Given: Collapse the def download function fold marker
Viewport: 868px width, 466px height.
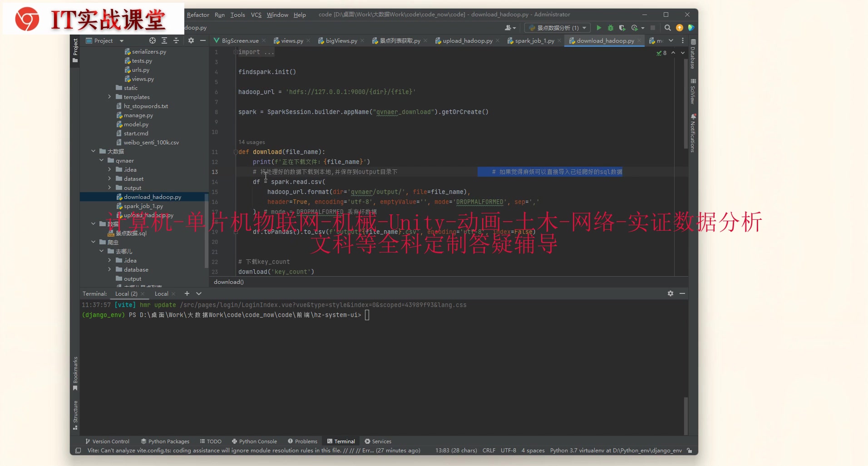Looking at the screenshot, I should coord(236,152).
